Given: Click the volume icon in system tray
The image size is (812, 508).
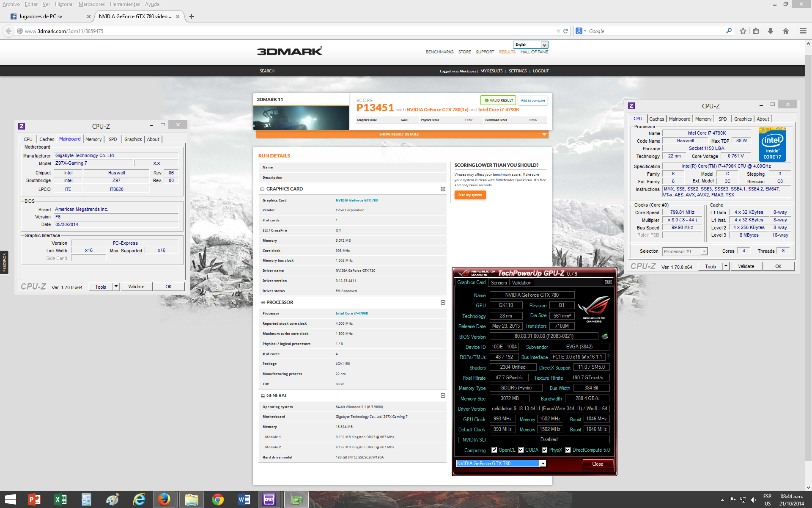Looking at the screenshot, I should point(753,500).
